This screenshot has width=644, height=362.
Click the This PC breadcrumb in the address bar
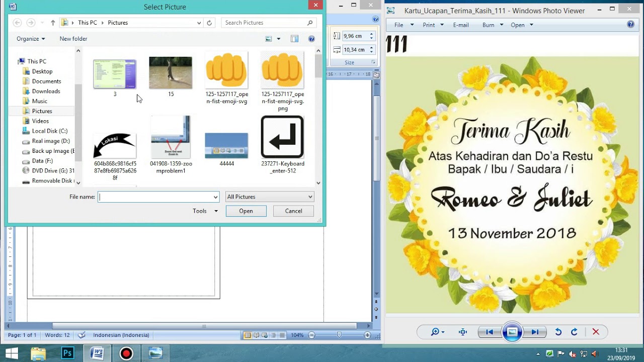tap(88, 23)
